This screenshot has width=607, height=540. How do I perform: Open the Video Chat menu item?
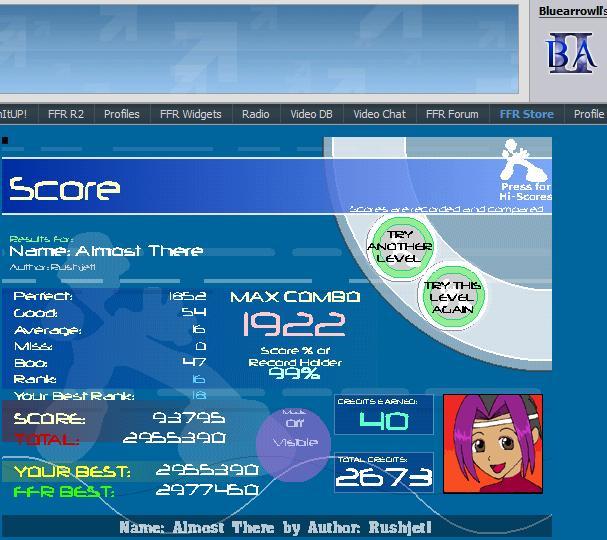point(379,114)
